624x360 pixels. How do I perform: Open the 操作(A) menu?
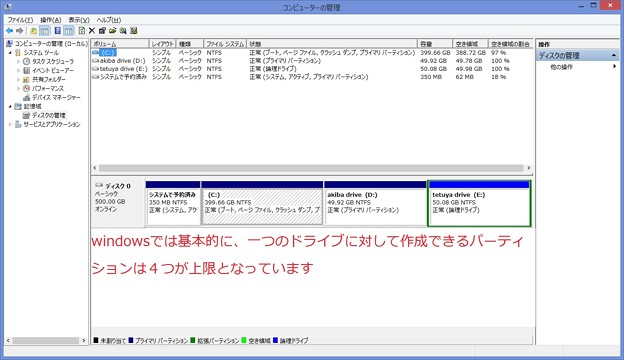(x=51, y=20)
